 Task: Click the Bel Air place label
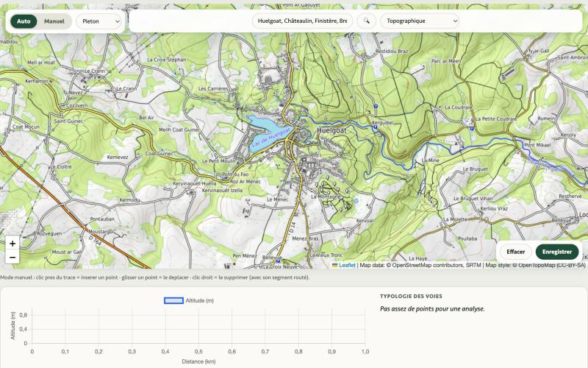(x=146, y=118)
